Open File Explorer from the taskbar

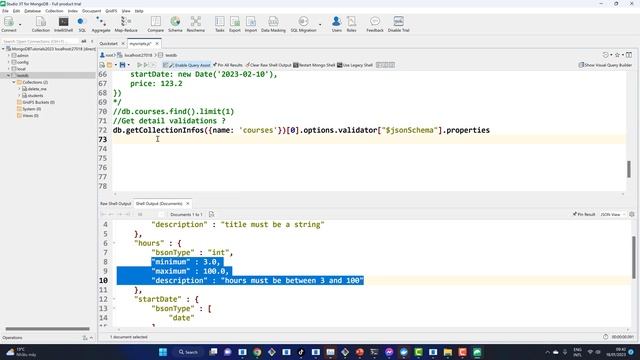[x=448, y=352]
